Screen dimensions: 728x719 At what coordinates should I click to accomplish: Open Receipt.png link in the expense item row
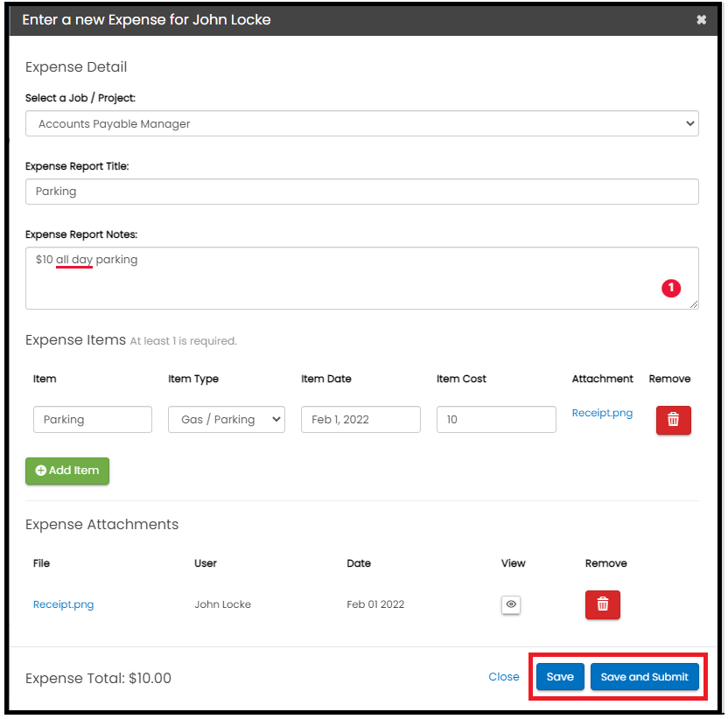coord(602,413)
